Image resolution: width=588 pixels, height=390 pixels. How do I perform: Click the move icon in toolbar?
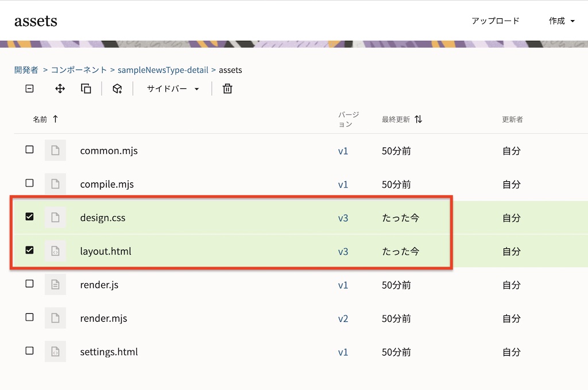[x=60, y=89]
